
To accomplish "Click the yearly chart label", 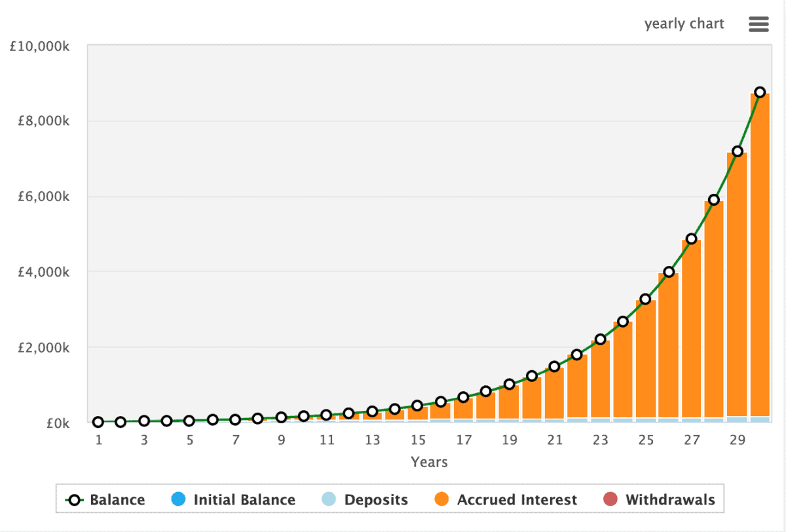I will (x=684, y=24).
